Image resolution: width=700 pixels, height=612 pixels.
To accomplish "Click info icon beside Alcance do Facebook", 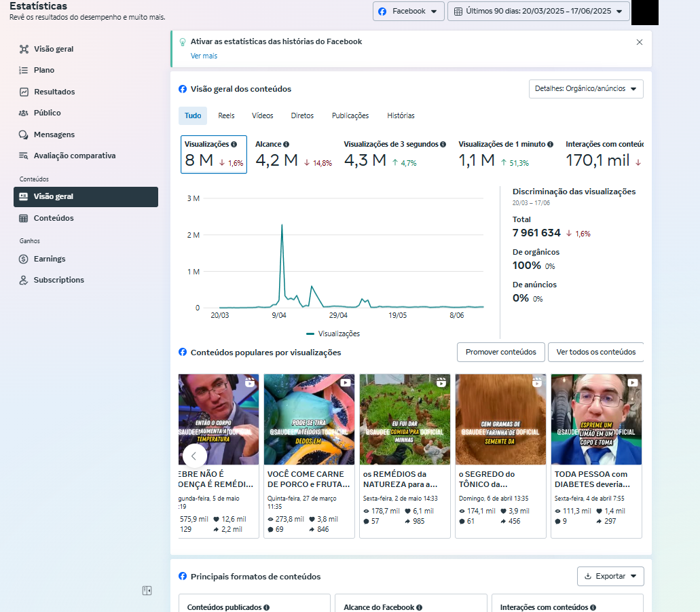I will pyautogui.click(x=419, y=607).
